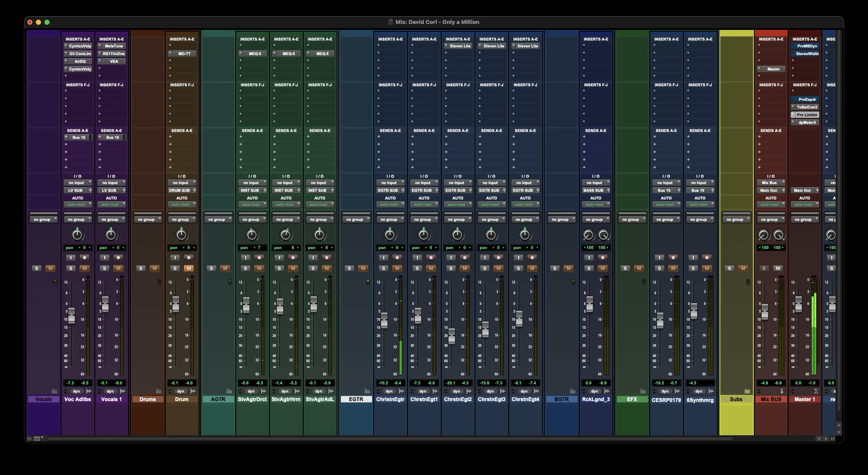Open Bus 10 send on Voc Adlibs
The width and height of the screenshot is (868, 475).
78,138
